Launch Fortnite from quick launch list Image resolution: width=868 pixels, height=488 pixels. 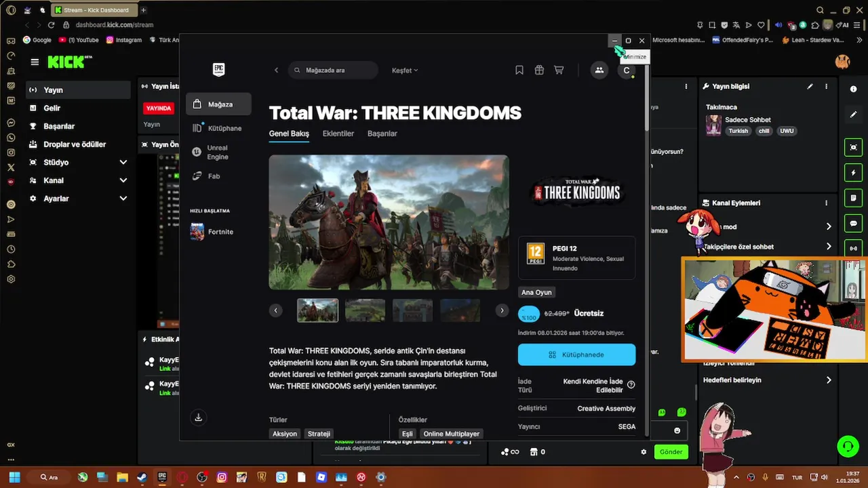click(x=212, y=232)
